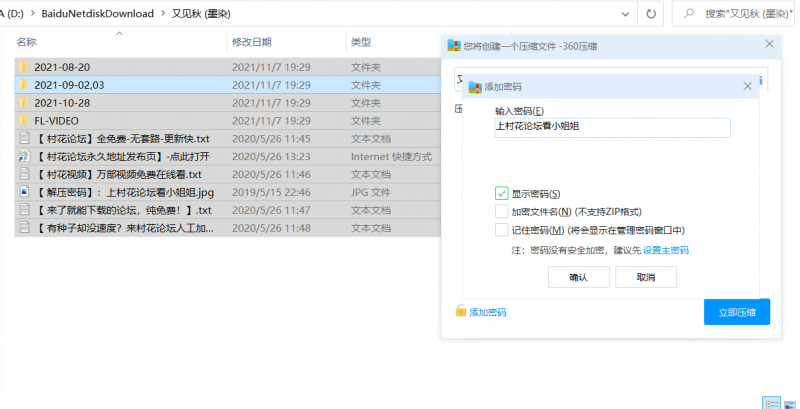This screenshot has width=800, height=409.
Task: Click the lock icon beside 添加密码
Action: click(x=461, y=312)
